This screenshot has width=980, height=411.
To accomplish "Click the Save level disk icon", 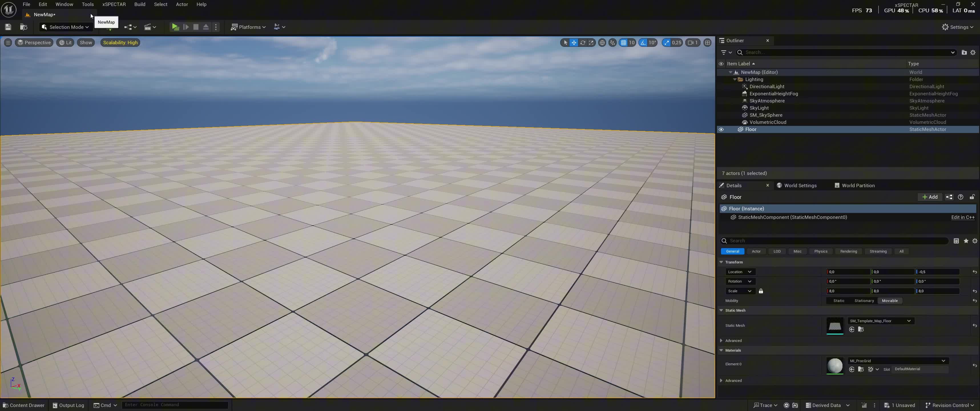I will click(x=8, y=27).
